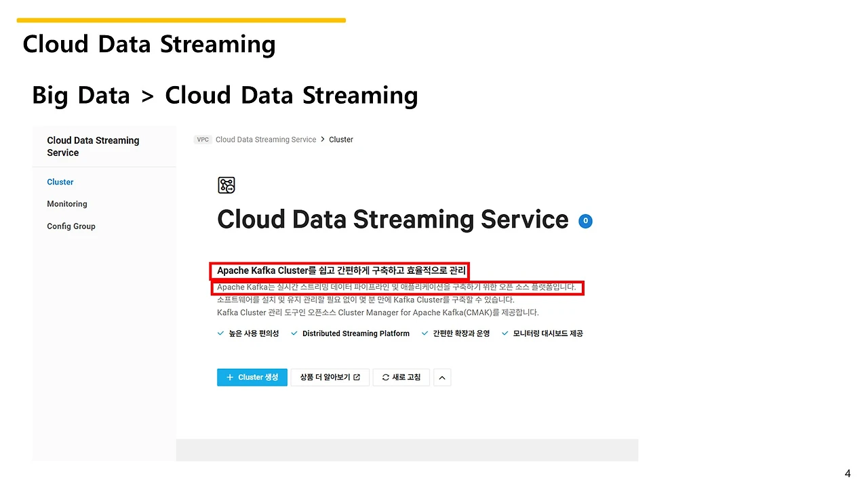Click the line mentioning "Cluster Manager for Apache Kafka(CMAK)"
Image resolution: width=868 pixels, height=488 pixels.
[378, 312]
